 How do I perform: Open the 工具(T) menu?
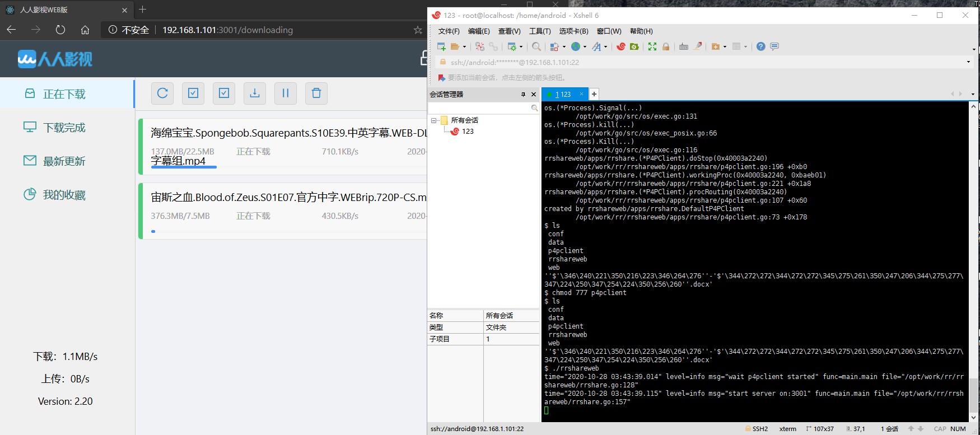pyautogui.click(x=539, y=31)
